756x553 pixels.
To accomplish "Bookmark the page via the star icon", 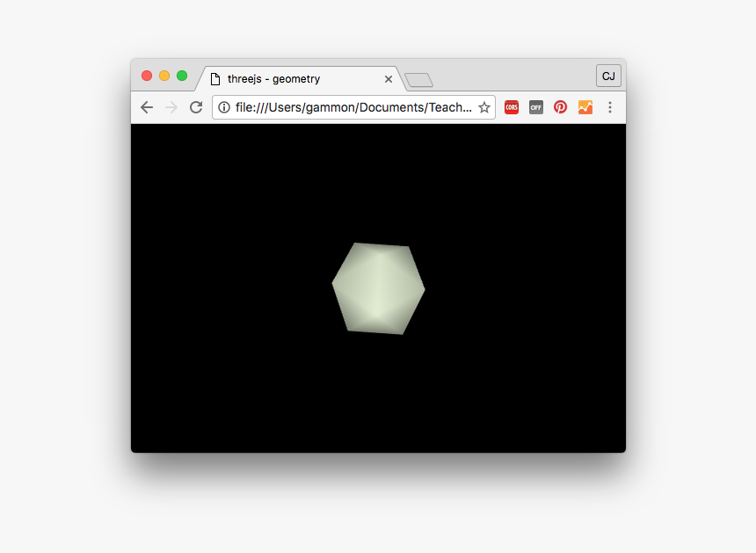I will click(484, 107).
